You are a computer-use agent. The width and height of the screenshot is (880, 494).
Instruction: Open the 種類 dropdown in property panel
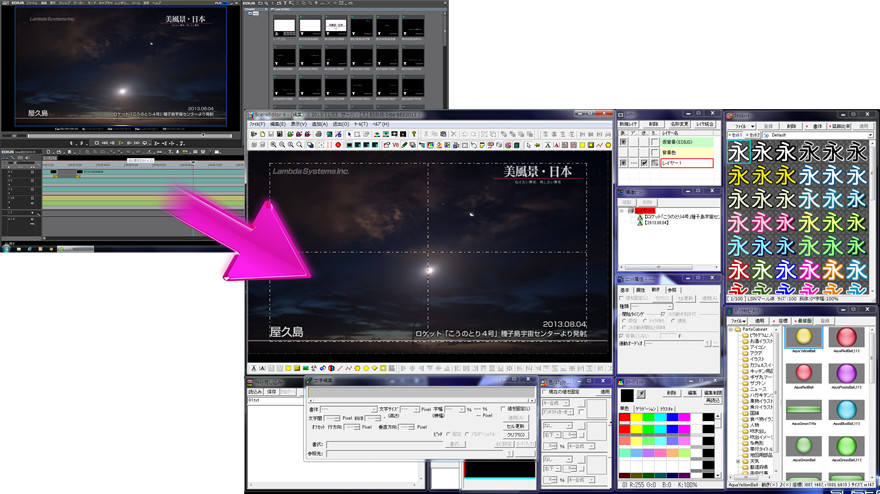[x=652, y=307]
